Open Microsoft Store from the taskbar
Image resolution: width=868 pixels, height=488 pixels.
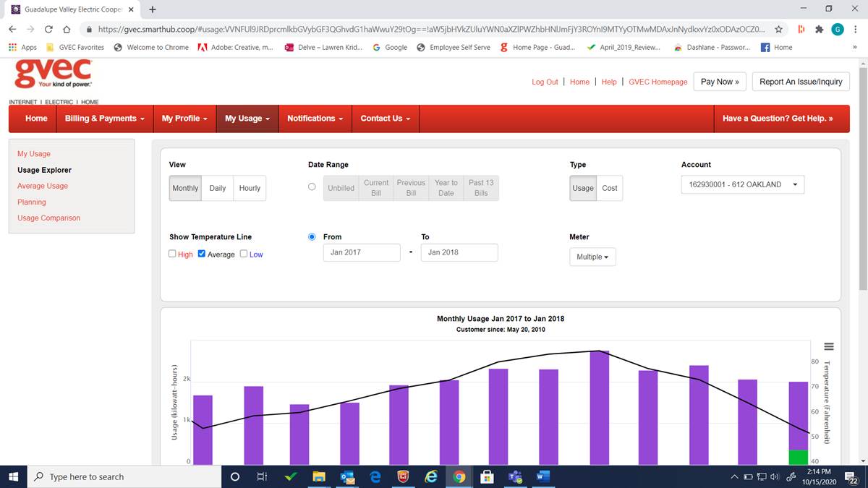tap(488, 476)
